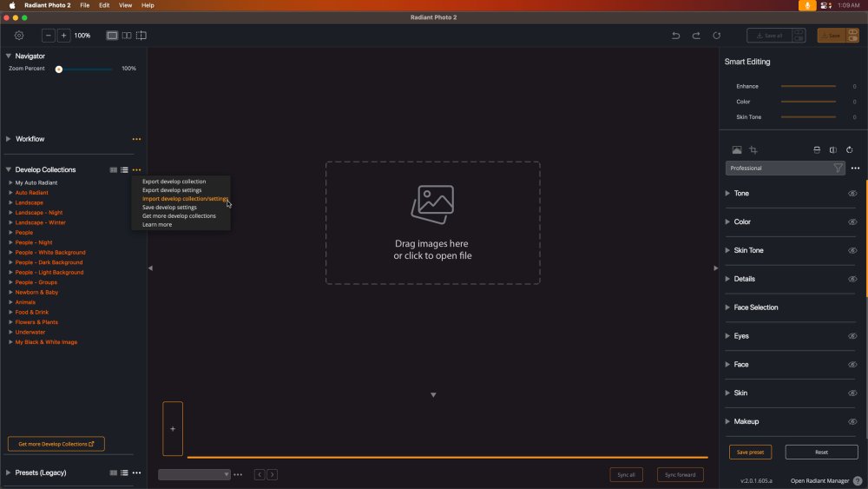This screenshot has height=489, width=868.
Task: Click the Enhance slider track
Action: [x=808, y=86]
